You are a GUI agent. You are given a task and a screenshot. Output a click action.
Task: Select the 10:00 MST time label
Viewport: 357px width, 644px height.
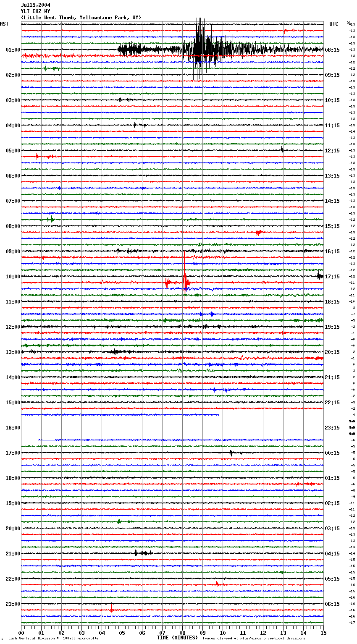coord(13,277)
